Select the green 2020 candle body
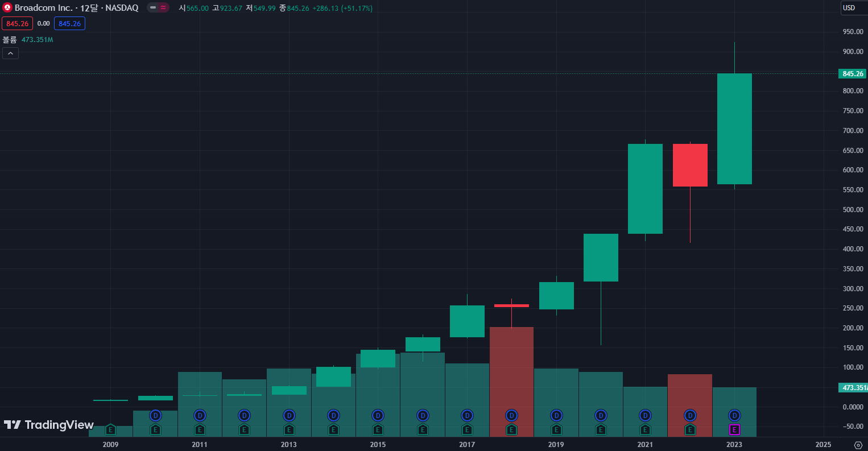Viewport: 868px width, 451px height. 601,258
